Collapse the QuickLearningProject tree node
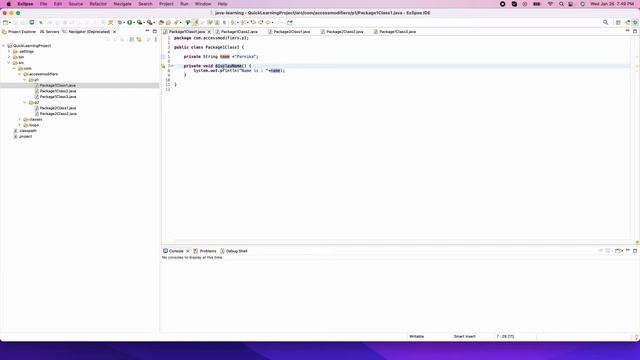Screen dimensions: 640x360 tap(4, 46)
